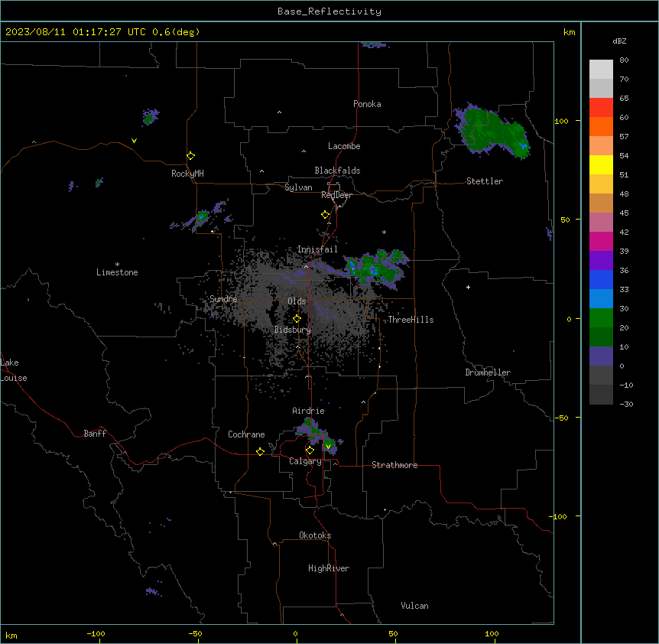Image resolution: width=659 pixels, height=644 pixels.
Task: Click the green echo directly south of Airdrie label
Action: [311, 430]
